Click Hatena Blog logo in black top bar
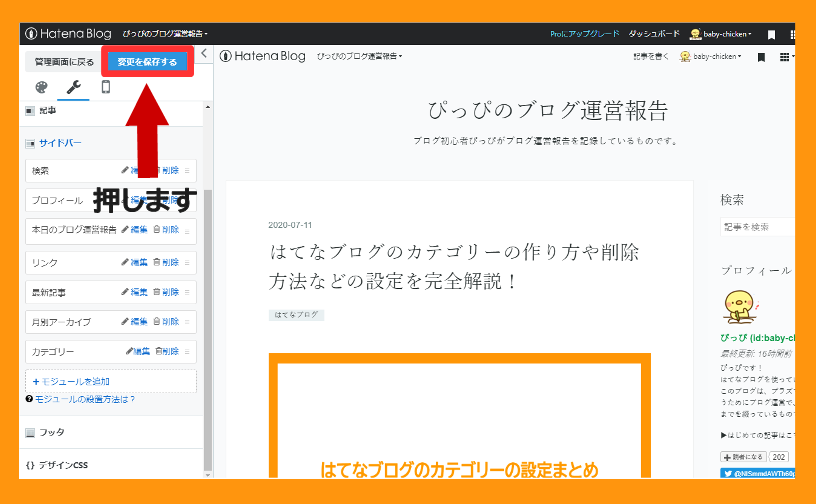 click(x=68, y=34)
